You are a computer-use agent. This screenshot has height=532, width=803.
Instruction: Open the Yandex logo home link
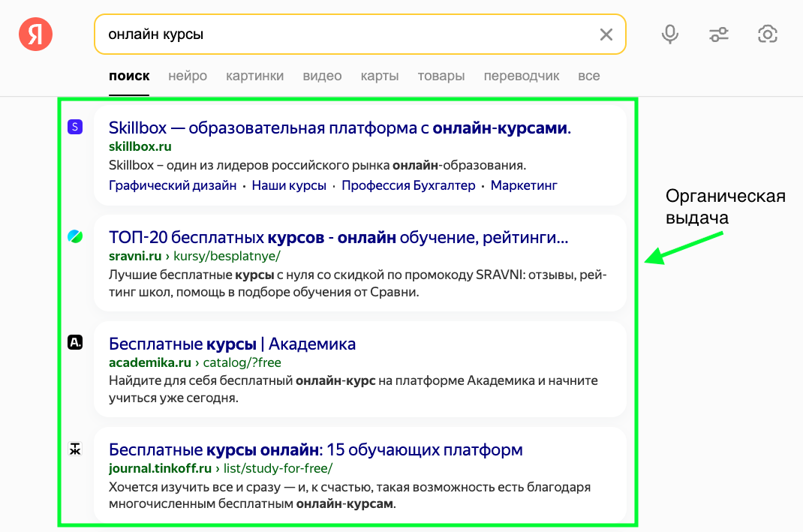(35, 35)
